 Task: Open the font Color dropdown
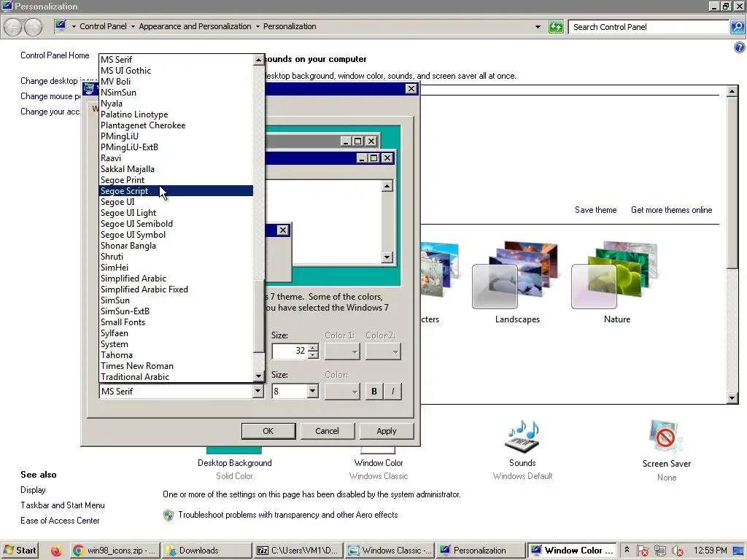[x=342, y=392]
